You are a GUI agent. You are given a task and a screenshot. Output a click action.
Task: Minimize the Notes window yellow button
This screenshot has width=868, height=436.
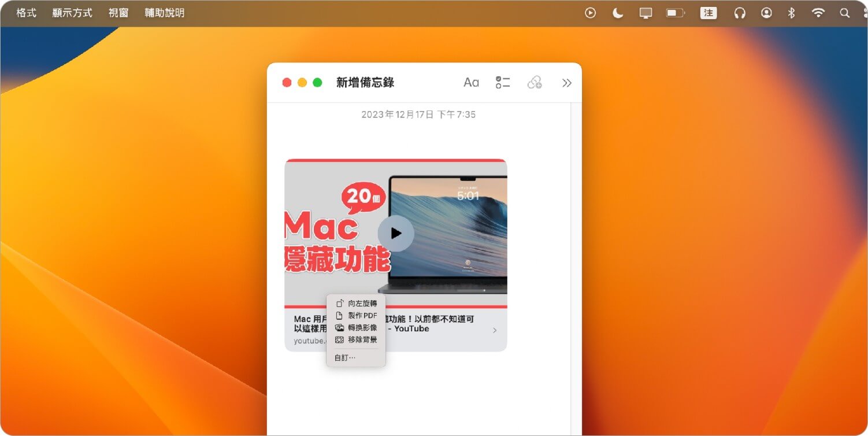point(302,83)
